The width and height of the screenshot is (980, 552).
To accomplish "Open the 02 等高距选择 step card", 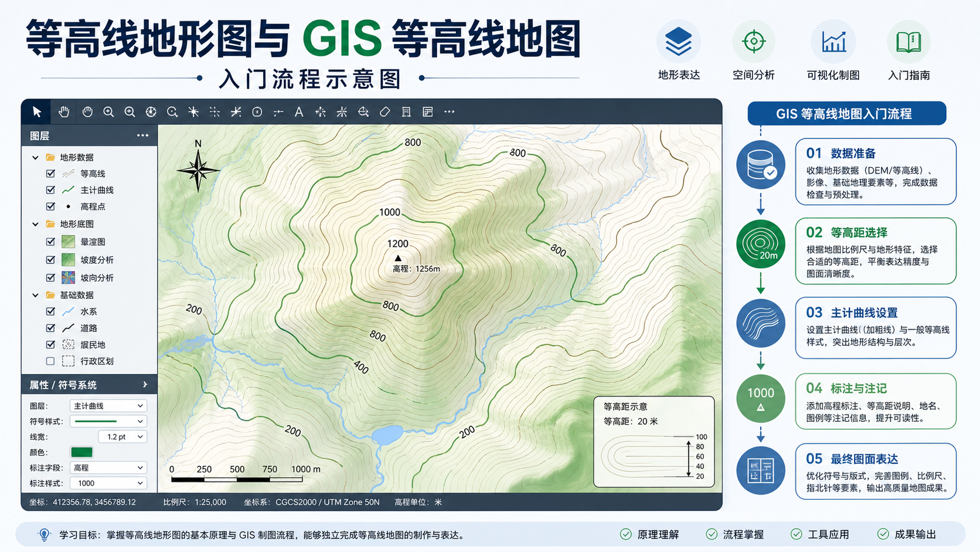I will pyautogui.click(x=876, y=251).
